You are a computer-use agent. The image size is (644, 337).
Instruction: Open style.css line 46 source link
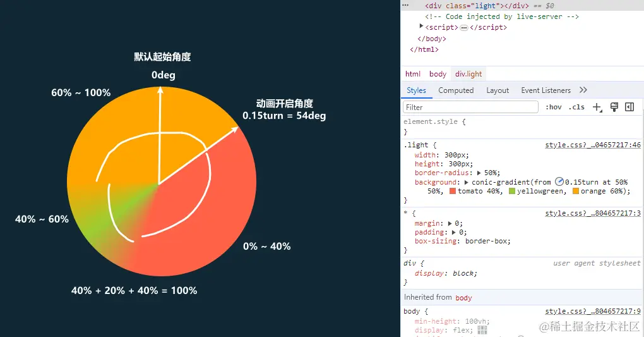pos(593,145)
